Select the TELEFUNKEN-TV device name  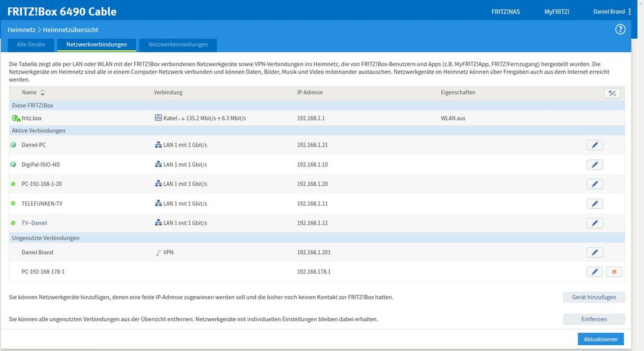point(42,204)
